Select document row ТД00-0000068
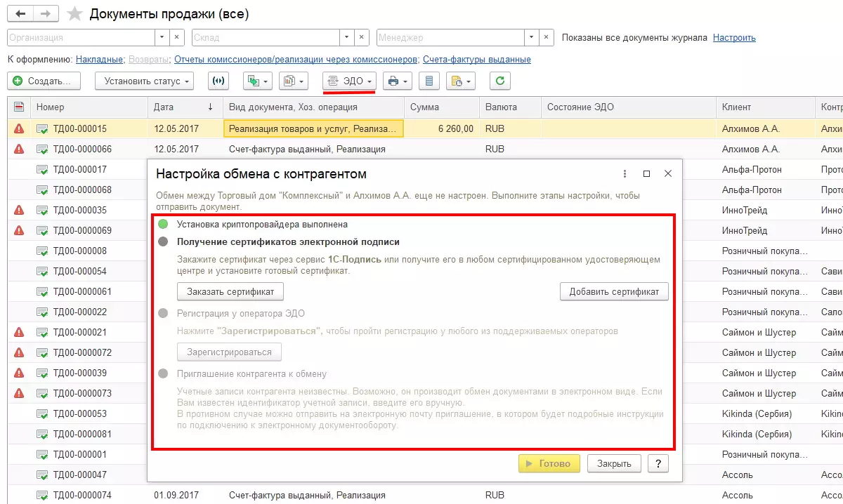Viewport: 843px width, 504px height. click(81, 190)
